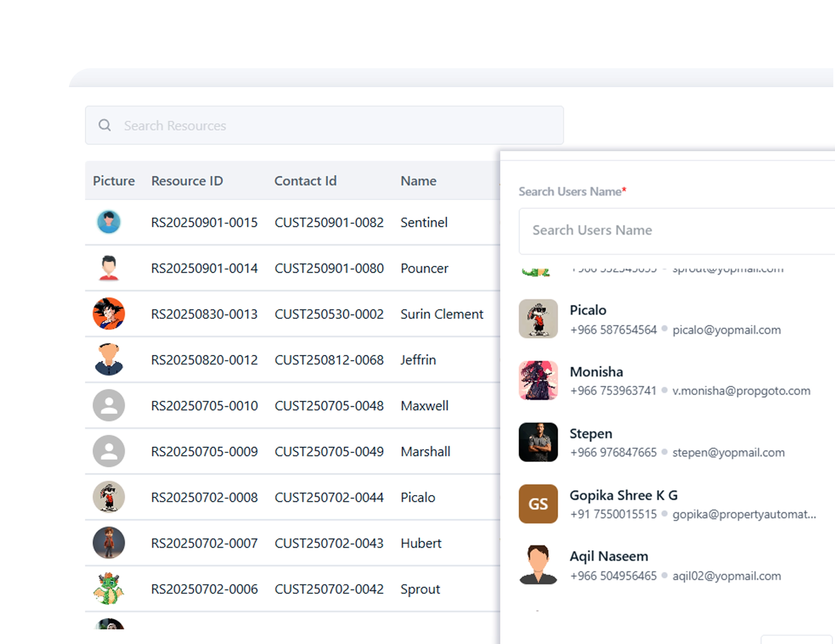Choose Gopika Shree K G from the list
This screenshot has height=644, width=835.
[x=623, y=495]
